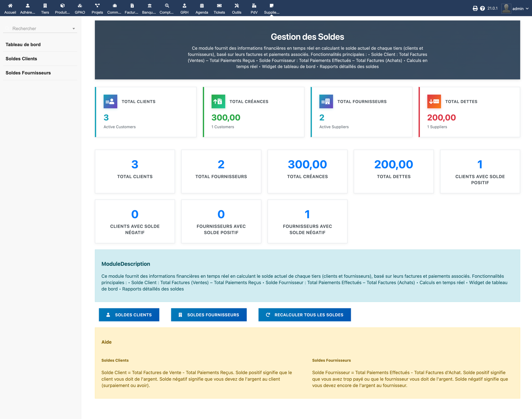Click the Soldes Clients blue button
Image resolution: width=532 pixels, height=419 pixels.
coord(129,315)
